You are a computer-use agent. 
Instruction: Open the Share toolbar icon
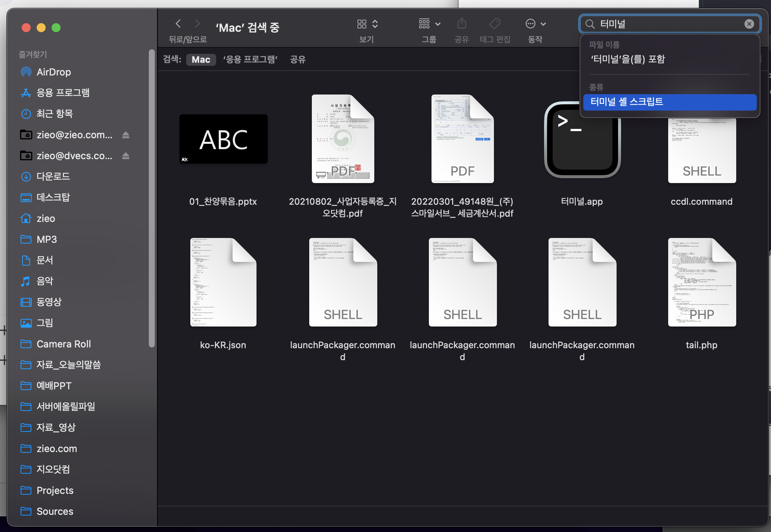pos(462,24)
